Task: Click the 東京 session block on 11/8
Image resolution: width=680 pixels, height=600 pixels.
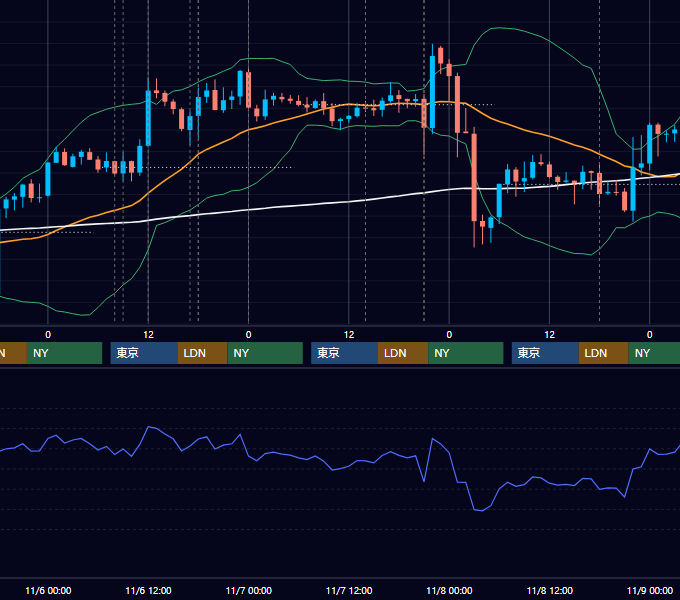Action: (x=546, y=353)
